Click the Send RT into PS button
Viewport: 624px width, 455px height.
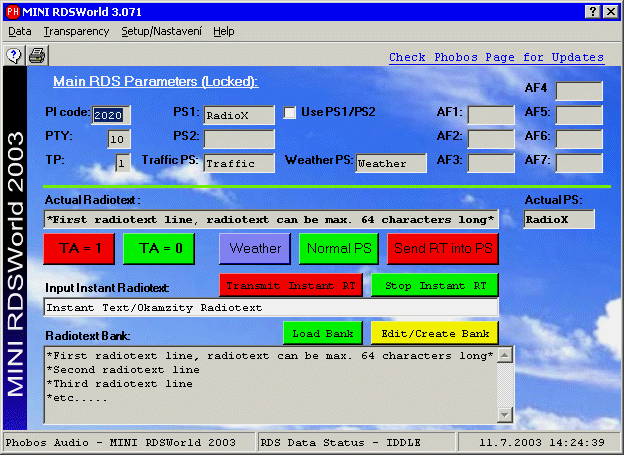pyautogui.click(x=443, y=249)
